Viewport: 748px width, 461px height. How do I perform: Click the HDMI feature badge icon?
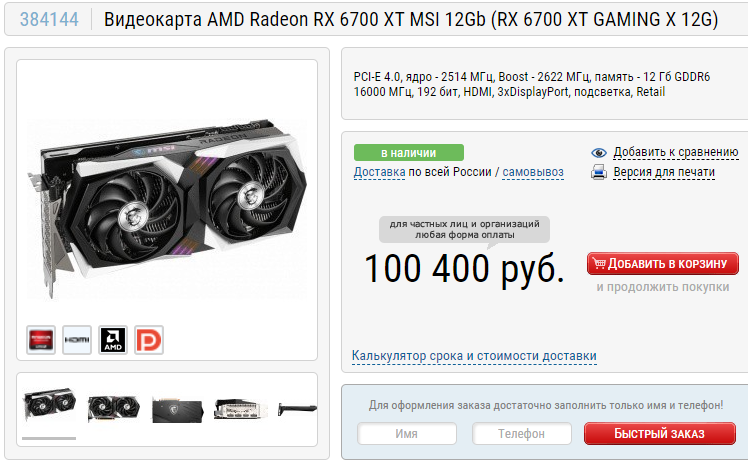pyautogui.click(x=77, y=340)
